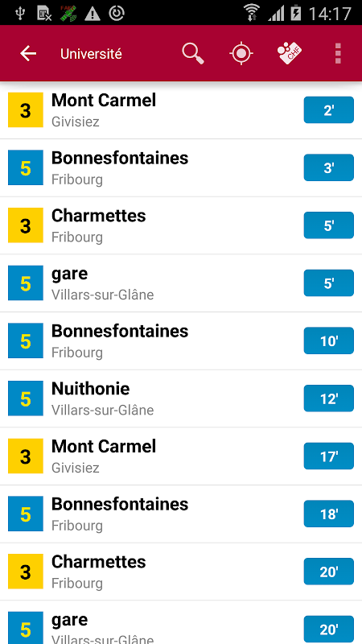This screenshot has width=362, height=644.
Task: Tap the line 3 badge for Charmettes 5'
Action: click(x=26, y=225)
